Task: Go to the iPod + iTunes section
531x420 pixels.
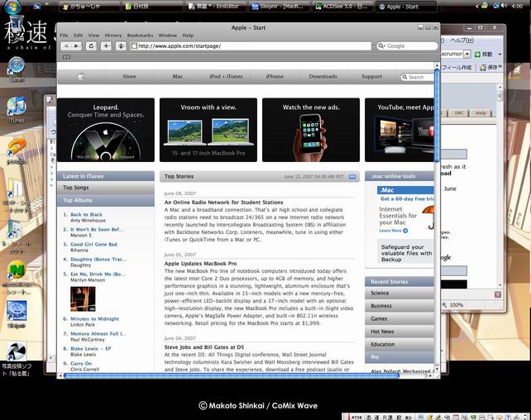Action: [x=226, y=77]
